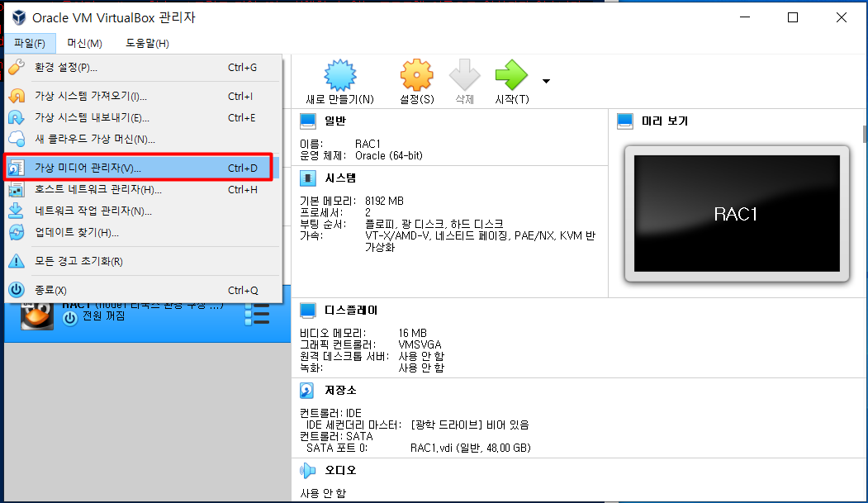
Task: Select the RAC1 machine in list
Action: (x=147, y=314)
